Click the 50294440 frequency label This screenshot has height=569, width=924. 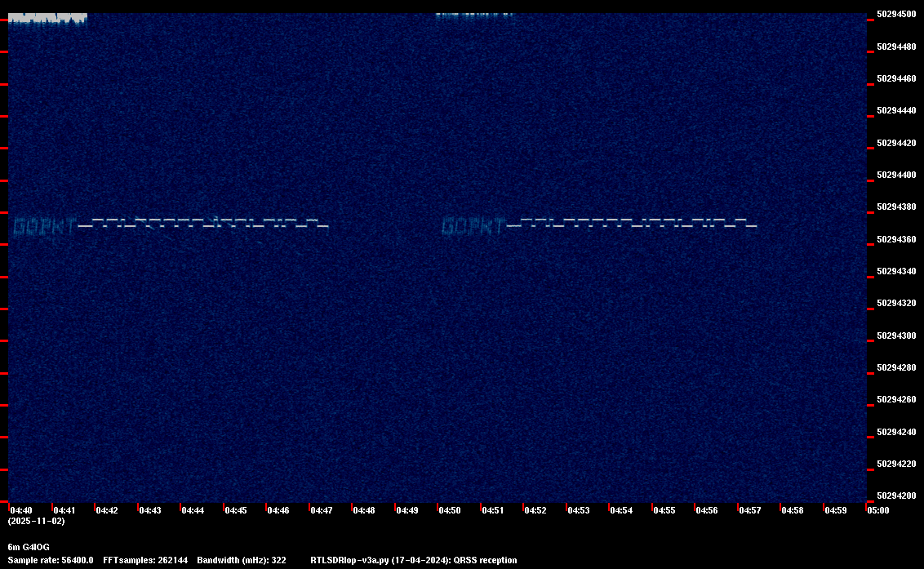tap(896, 110)
